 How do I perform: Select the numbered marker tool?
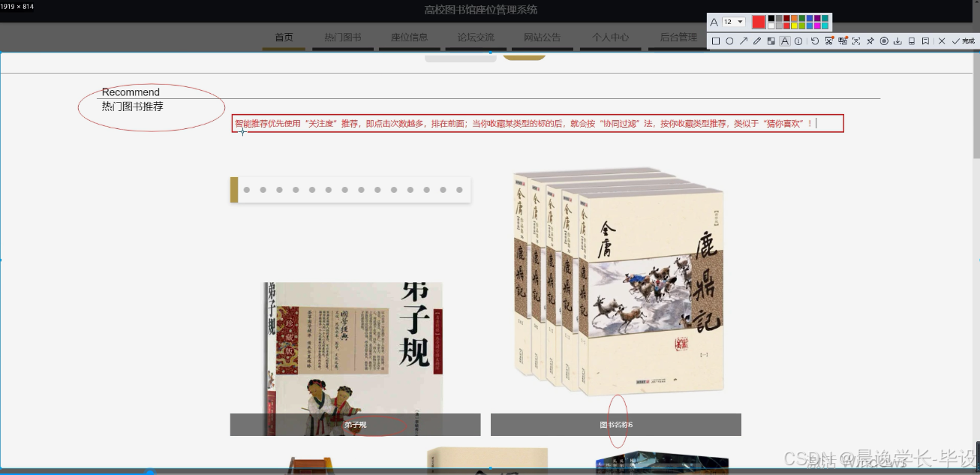(798, 41)
